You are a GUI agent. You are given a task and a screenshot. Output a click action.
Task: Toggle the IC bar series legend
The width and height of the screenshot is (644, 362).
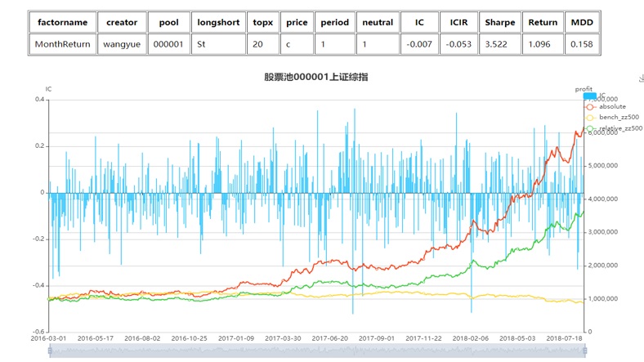point(589,96)
